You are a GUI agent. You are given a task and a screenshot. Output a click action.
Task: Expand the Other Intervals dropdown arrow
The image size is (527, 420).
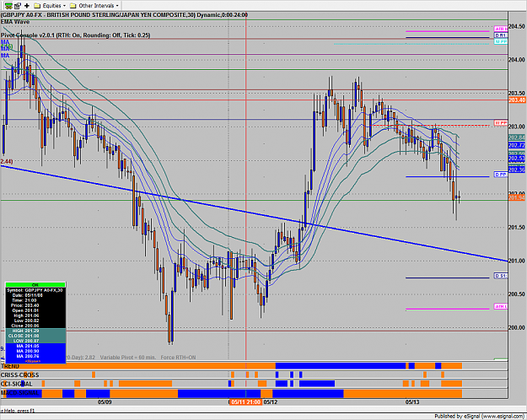[117, 6]
